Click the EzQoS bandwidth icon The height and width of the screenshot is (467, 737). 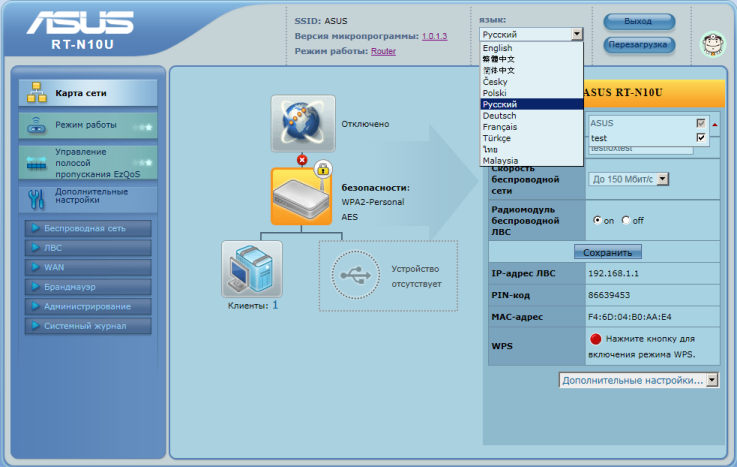(36, 163)
